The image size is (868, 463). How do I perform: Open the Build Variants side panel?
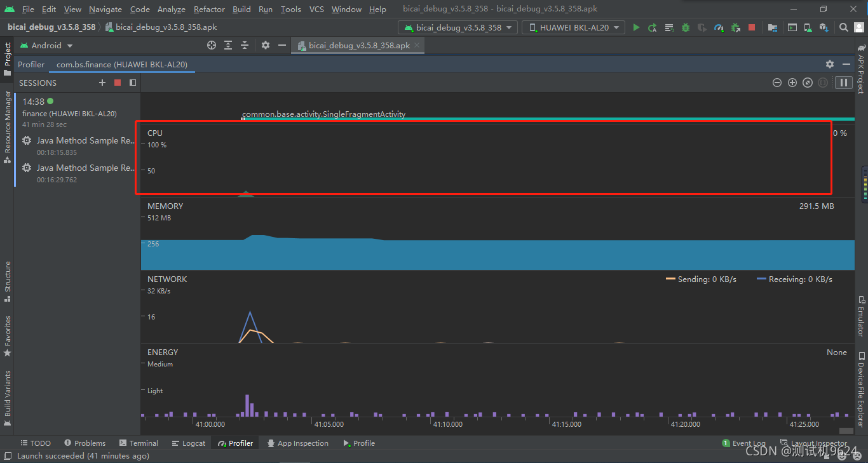tap(8, 398)
